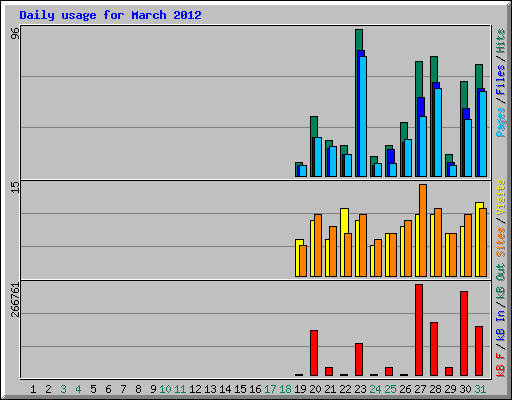Click the yellow visits bar for day 31
The width and height of the screenshot is (512, 400).
(478, 239)
